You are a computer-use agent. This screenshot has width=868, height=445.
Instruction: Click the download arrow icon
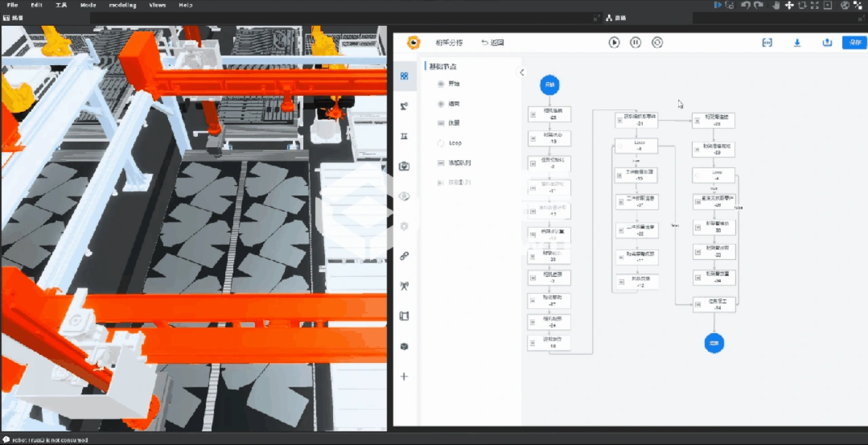pos(797,42)
